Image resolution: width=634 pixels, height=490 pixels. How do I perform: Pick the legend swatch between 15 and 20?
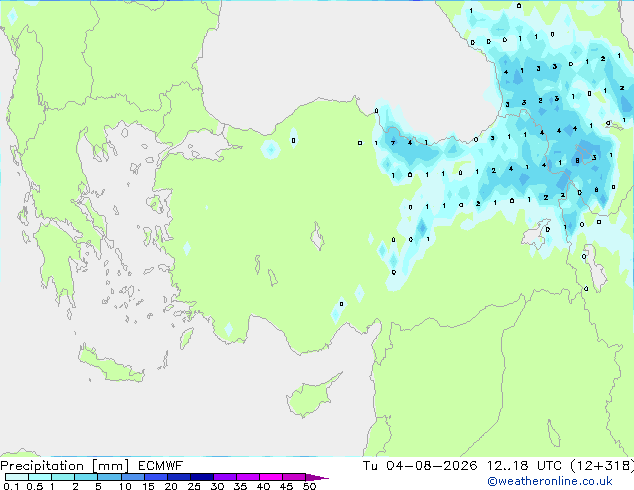click(155, 477)
